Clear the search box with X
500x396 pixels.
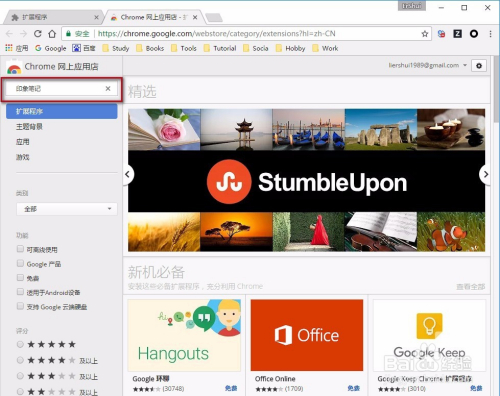coord(108,89)
